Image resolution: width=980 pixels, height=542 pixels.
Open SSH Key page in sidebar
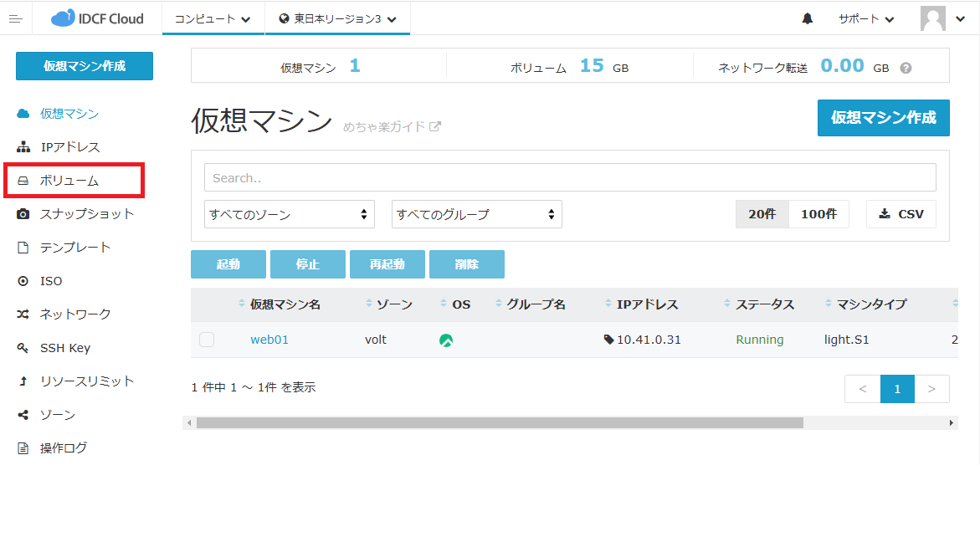[64, 348]
